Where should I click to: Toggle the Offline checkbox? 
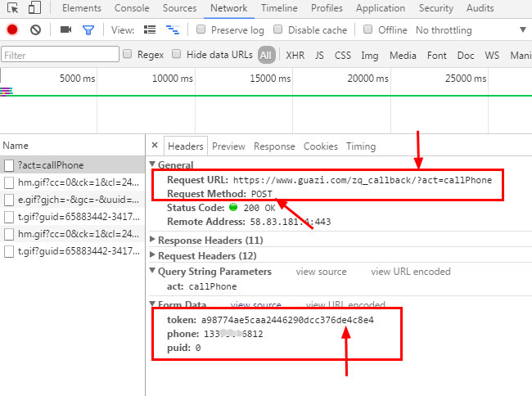[368, 30]
